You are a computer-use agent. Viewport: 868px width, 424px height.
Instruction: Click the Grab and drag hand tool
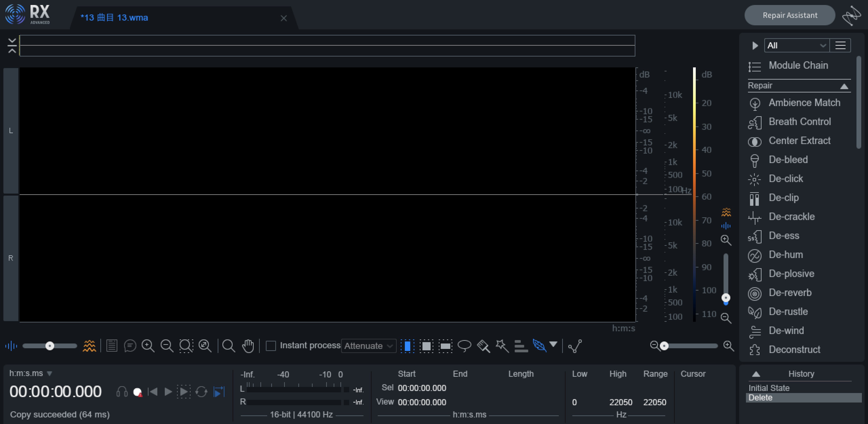pos(248,346)
